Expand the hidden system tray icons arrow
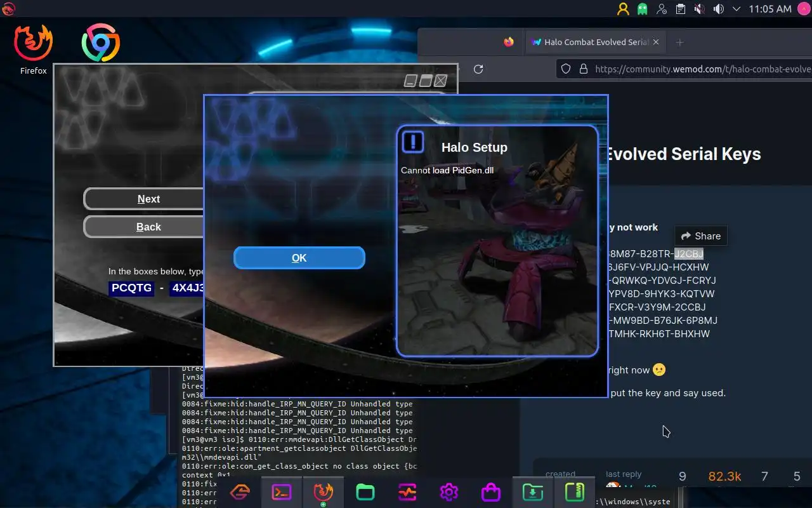The width and height of the screenshot is (812, 508). click(737, 9)
